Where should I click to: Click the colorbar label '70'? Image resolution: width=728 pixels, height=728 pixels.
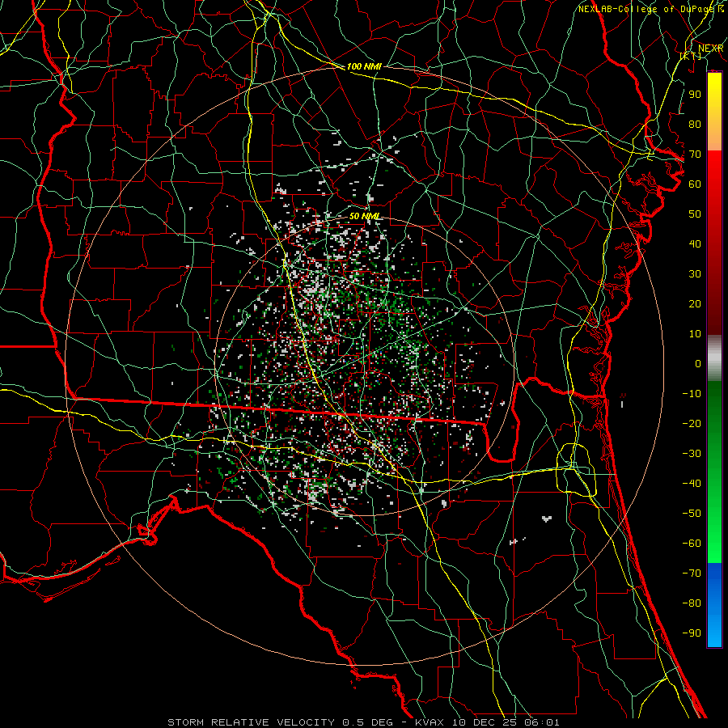(x=695, y=154)
